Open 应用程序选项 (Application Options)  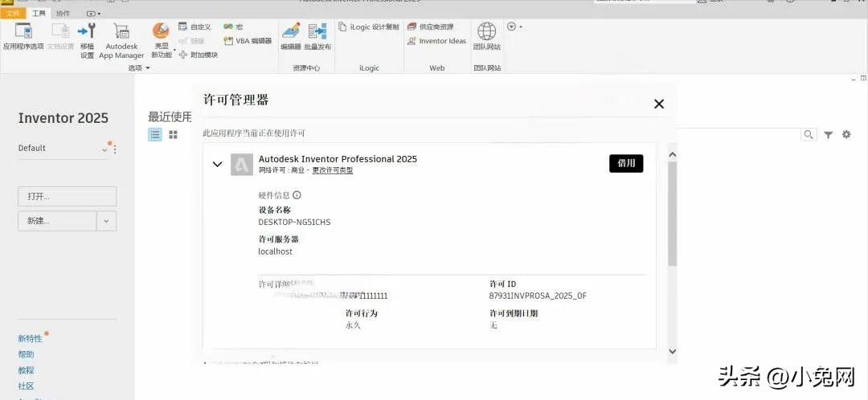[x=23, y=36]
